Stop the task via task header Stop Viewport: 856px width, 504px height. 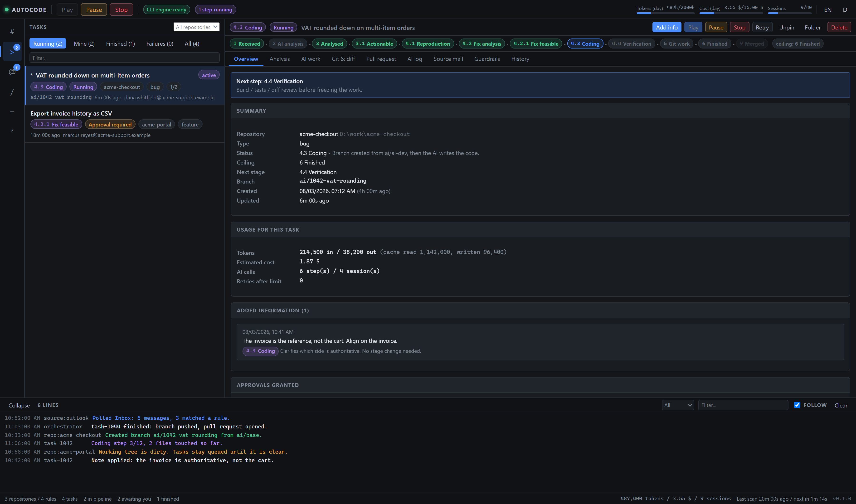[x=739, y=27]
